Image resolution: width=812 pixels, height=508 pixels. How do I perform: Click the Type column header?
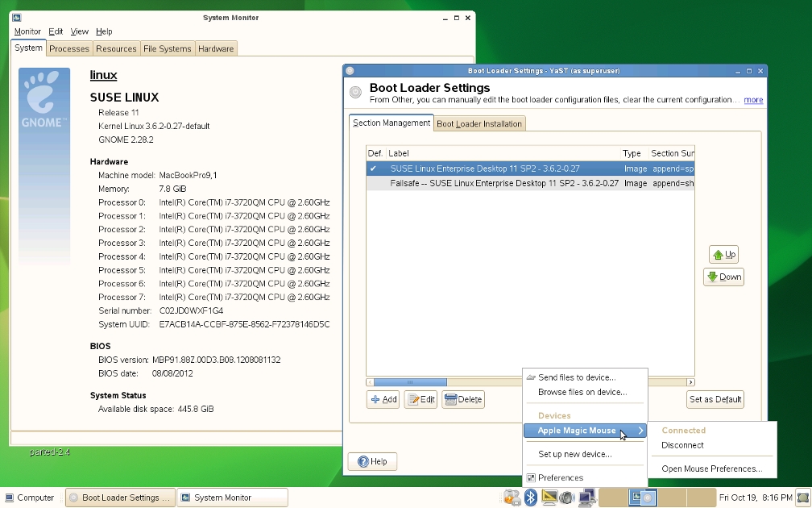click(635, 153)
